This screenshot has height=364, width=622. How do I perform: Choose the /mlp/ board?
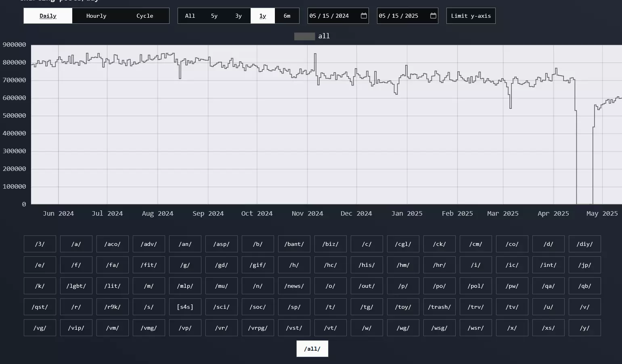pyautogui.click(x=185, y=286)
